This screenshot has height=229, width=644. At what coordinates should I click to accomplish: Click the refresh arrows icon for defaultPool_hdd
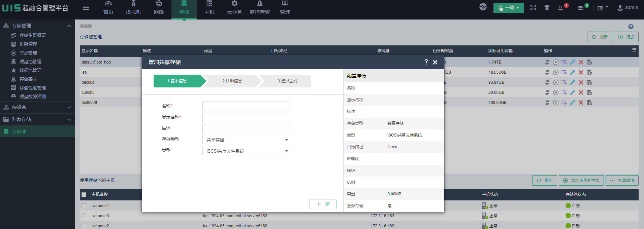tap(547, 62)
